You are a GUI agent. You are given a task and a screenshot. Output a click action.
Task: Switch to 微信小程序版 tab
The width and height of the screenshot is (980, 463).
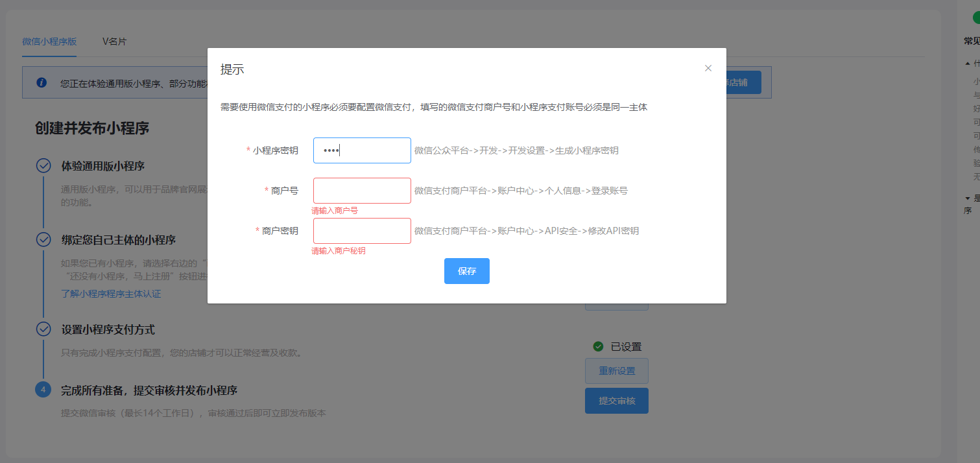click(49, 42)
